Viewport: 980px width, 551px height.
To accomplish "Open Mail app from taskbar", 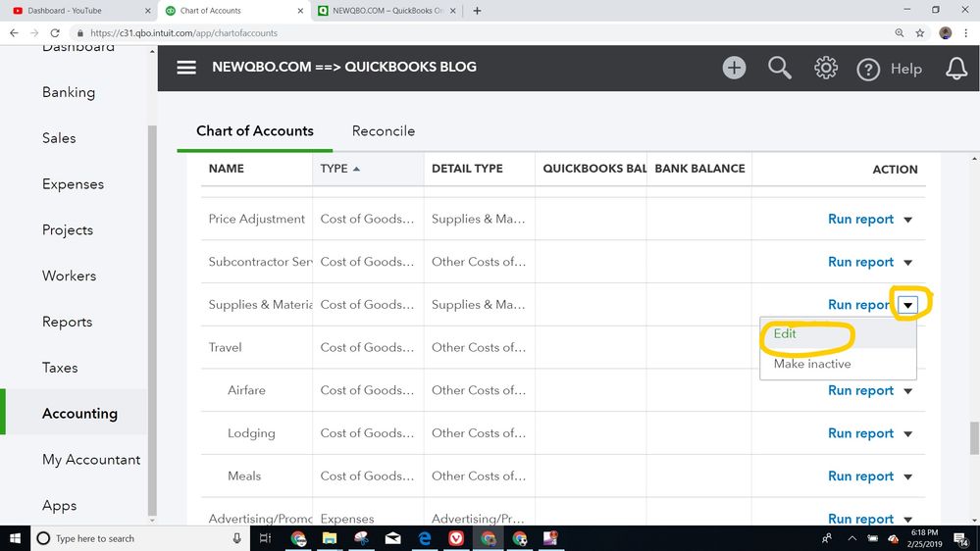I will click(x=392, y=538).
